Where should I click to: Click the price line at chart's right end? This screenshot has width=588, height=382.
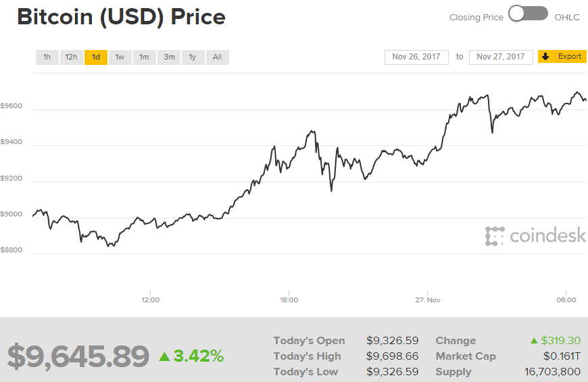pos(585,100)
